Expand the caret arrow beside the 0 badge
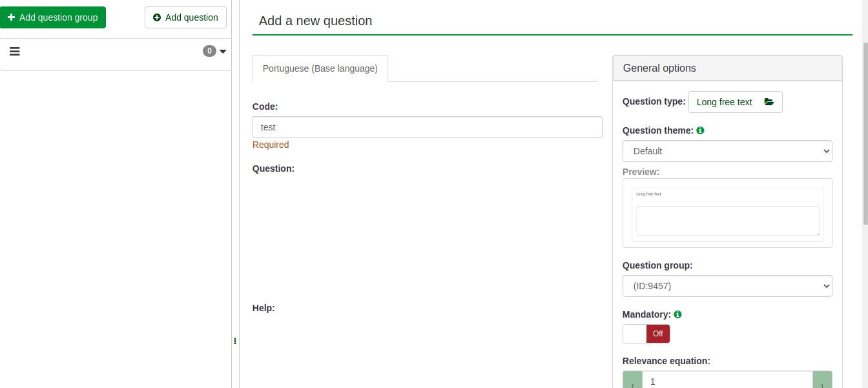 point(223,52)
